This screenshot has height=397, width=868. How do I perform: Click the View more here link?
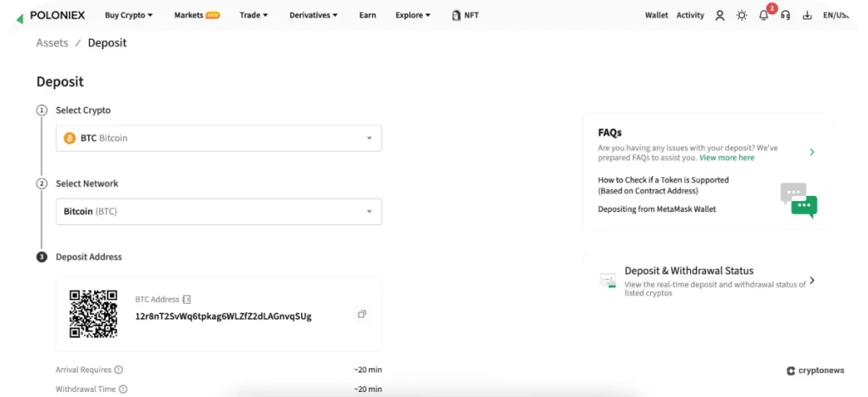(x=726, y=158)
